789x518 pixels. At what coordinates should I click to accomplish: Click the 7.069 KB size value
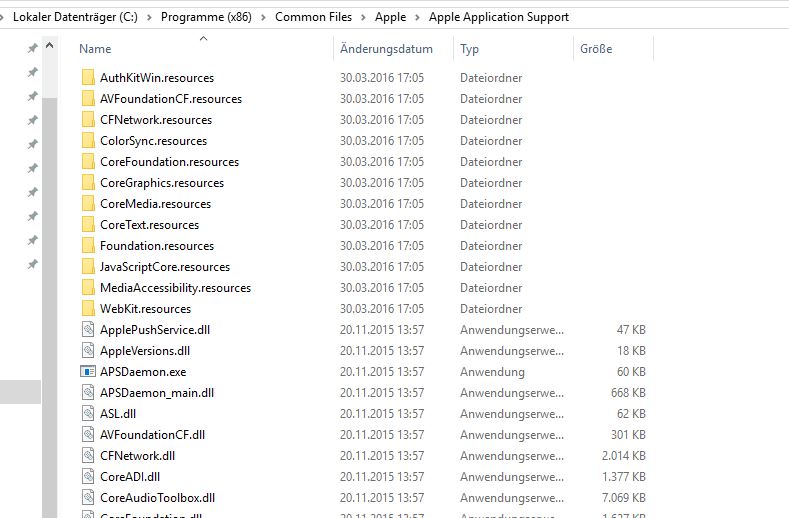[623, 497]
